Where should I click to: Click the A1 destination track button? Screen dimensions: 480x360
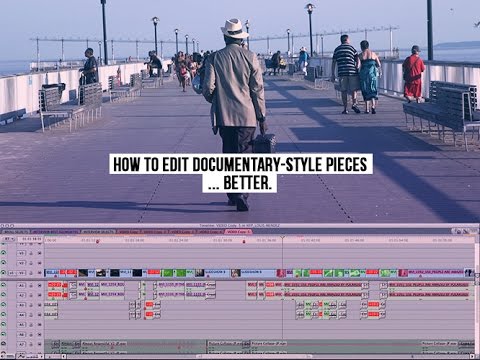(21, 286)
